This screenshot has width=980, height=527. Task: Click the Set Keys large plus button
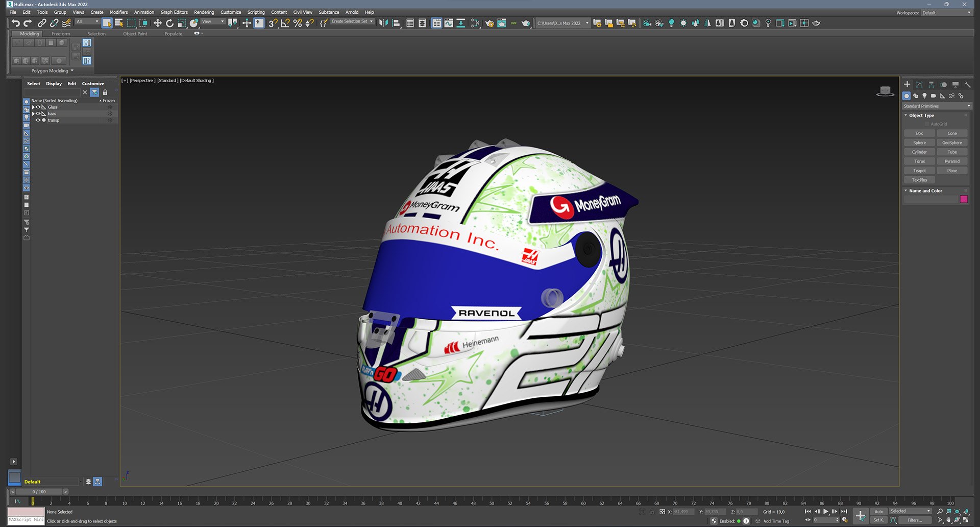(861, 516)
